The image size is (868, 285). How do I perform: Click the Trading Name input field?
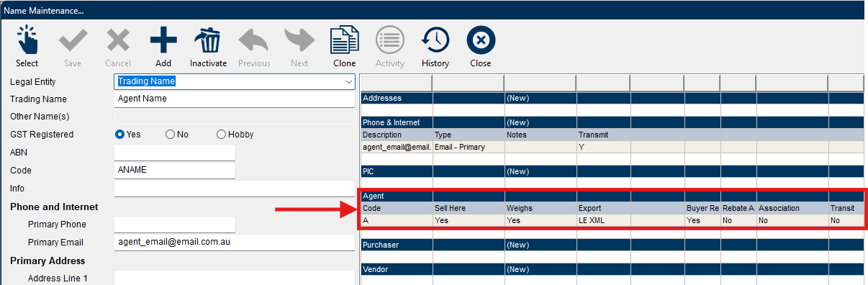[234, 99]
